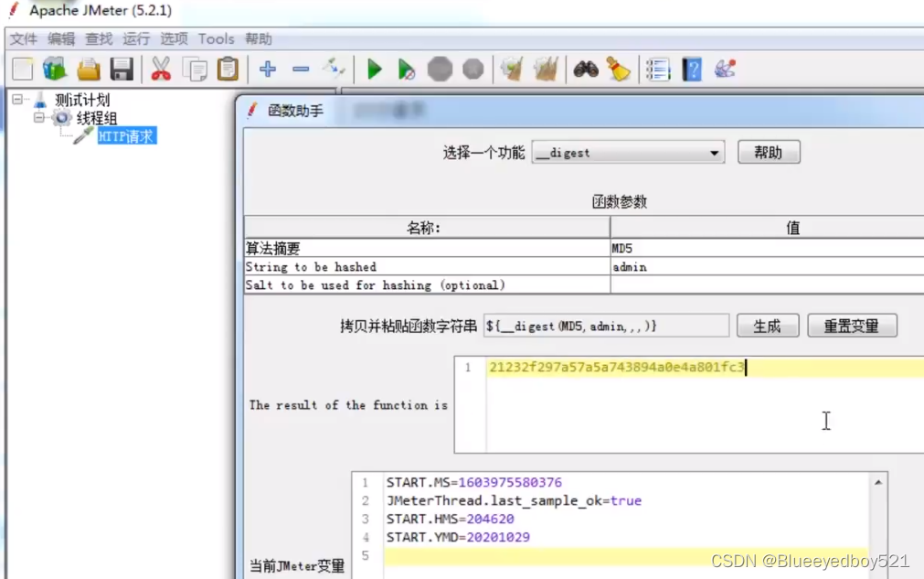Collapse the 测试计划 tree node
Image resolution: width=924 pixels, height=579 pixels.
pyautogui.click(x=17, y=99)
